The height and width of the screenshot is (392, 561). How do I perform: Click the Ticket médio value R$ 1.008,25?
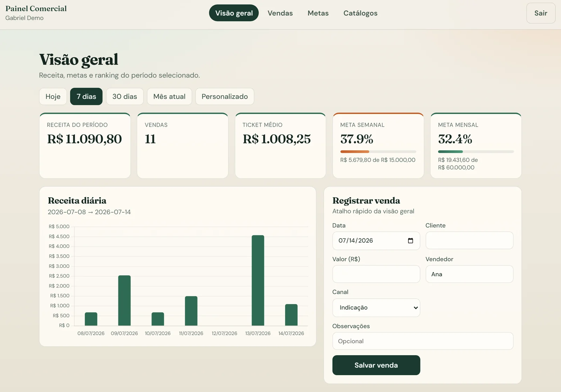click(x=277, y=139)
